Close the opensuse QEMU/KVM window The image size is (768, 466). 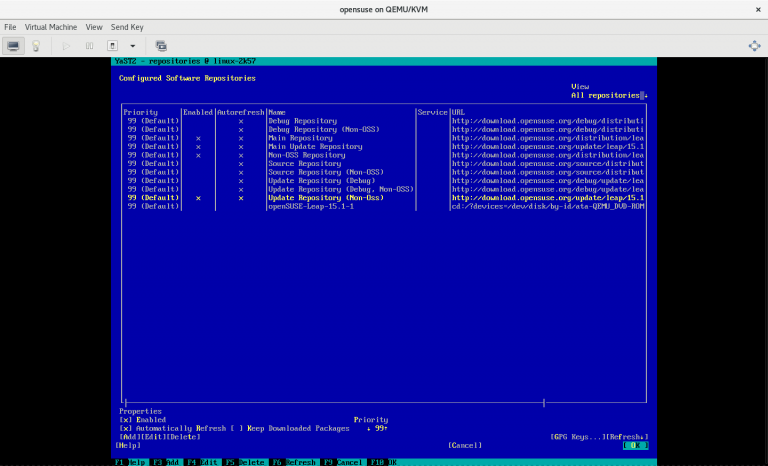point(758,9)
